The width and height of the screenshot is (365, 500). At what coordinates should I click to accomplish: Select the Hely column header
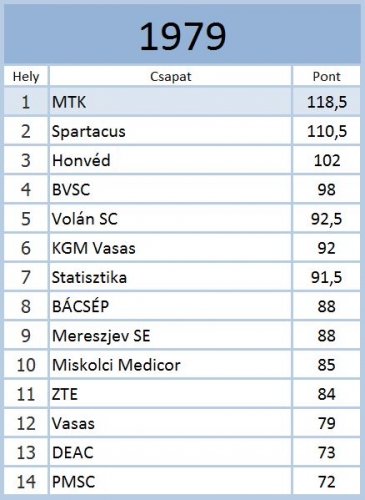(x=26, y=76)
